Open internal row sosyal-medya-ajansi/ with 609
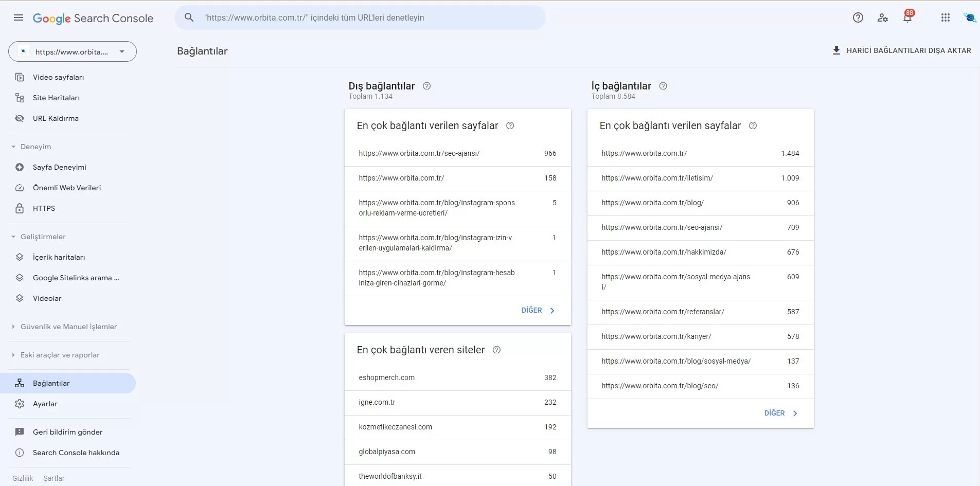Image resolution: width=980 pixels, height=486 pixels. [x=701, y=282]
